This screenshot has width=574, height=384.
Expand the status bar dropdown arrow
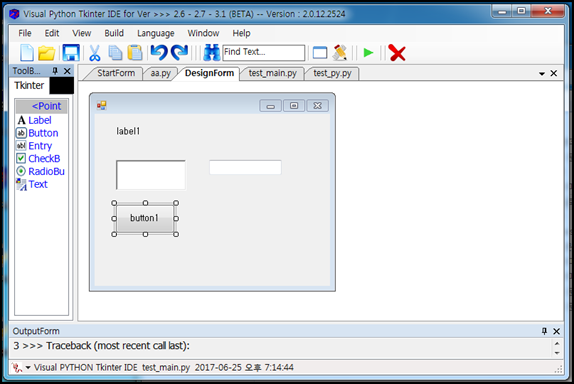click(x=28, y=368)
